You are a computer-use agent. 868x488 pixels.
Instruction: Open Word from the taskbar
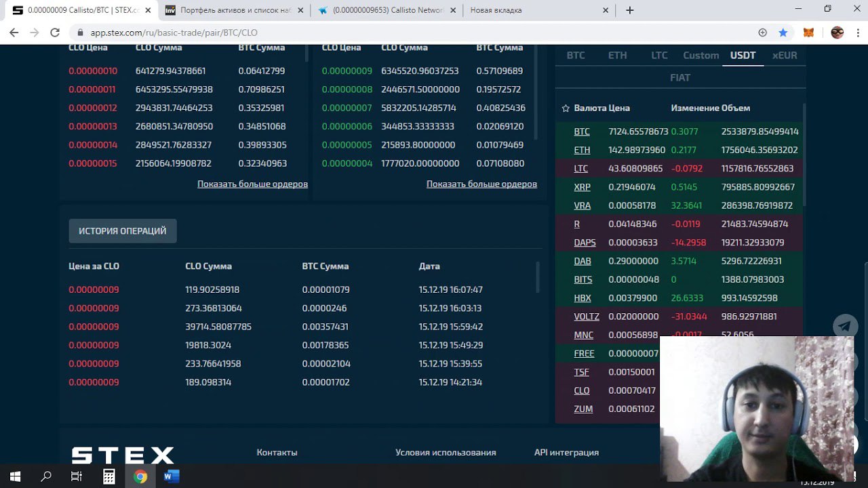(172, 476)
